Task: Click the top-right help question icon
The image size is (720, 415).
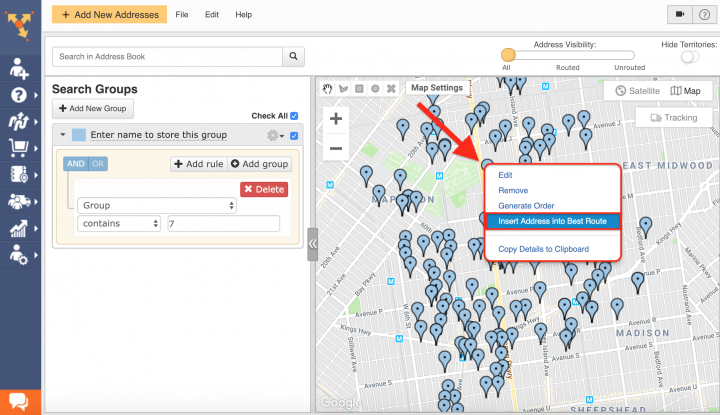Action: coord(704,14)
